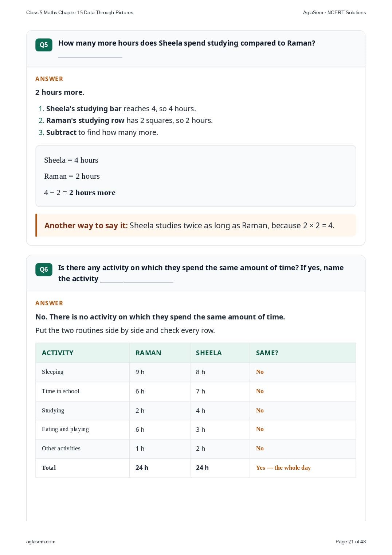Click the 'Yes — the whole day' cell
The image size is (392, 555).
click(283, 467)
